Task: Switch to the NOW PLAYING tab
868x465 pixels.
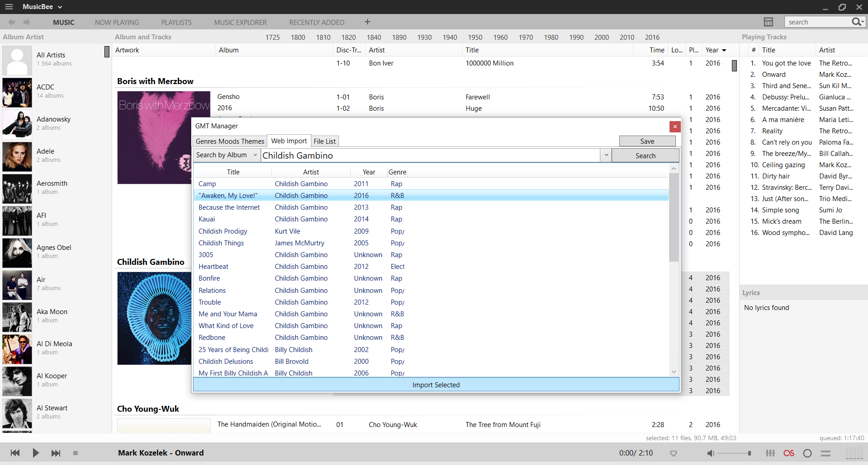Action: coord(117,22)
